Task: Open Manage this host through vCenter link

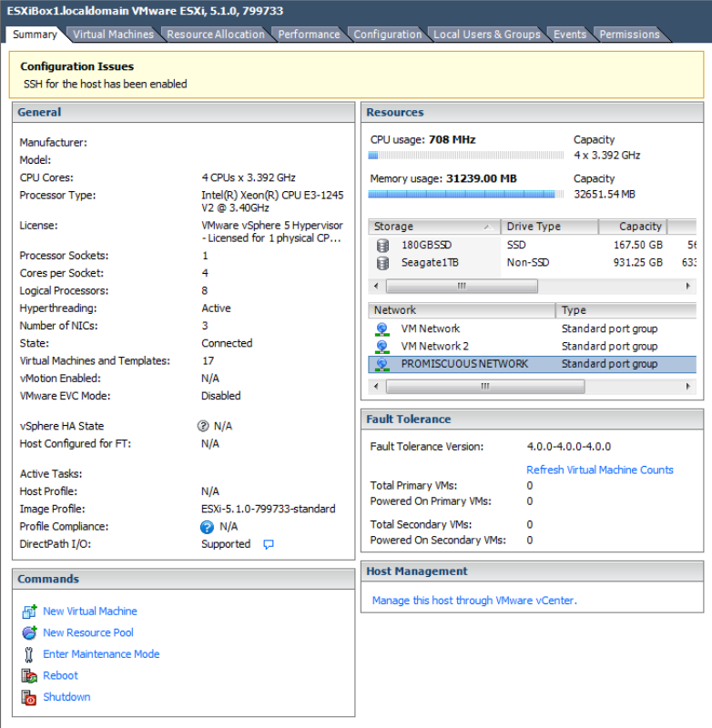Action: [x=474, y=601]
